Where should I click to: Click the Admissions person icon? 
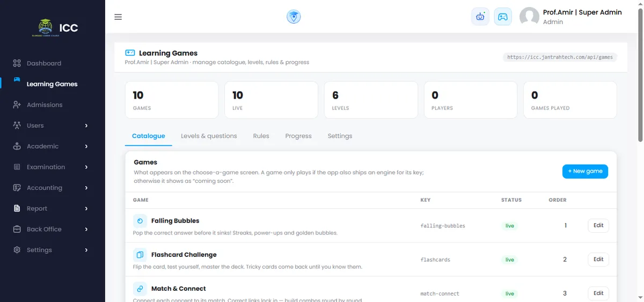[x=17, y=105]
